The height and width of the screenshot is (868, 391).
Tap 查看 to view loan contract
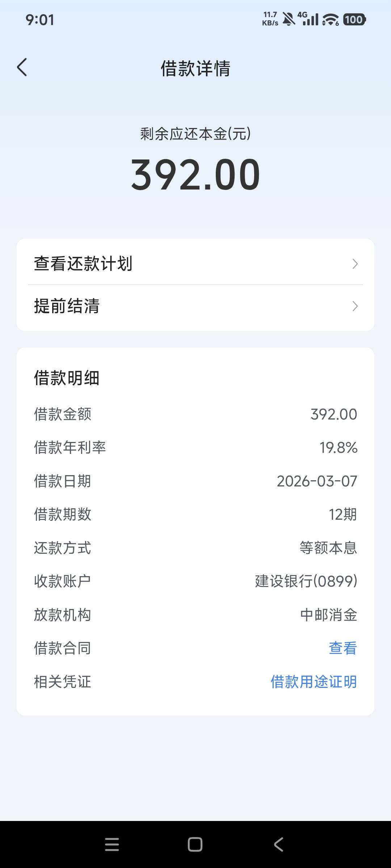click(342, 648)
